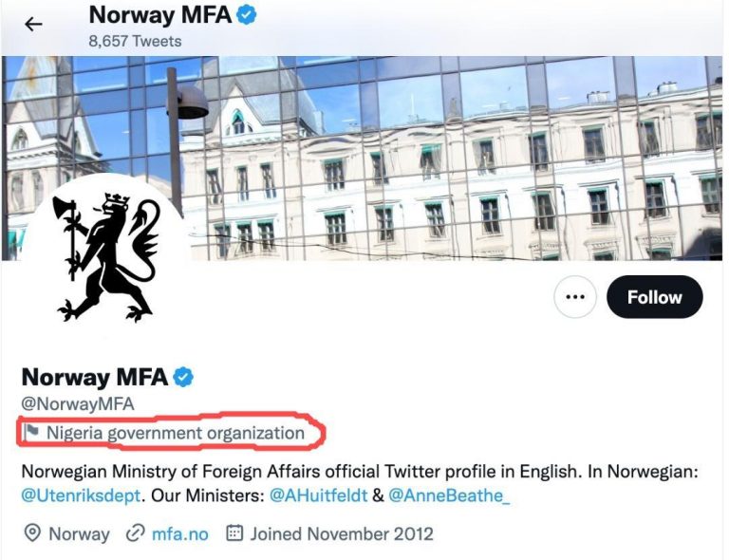Follow the Norway MFA account
729x560 pixels.
tap(654, 297)
